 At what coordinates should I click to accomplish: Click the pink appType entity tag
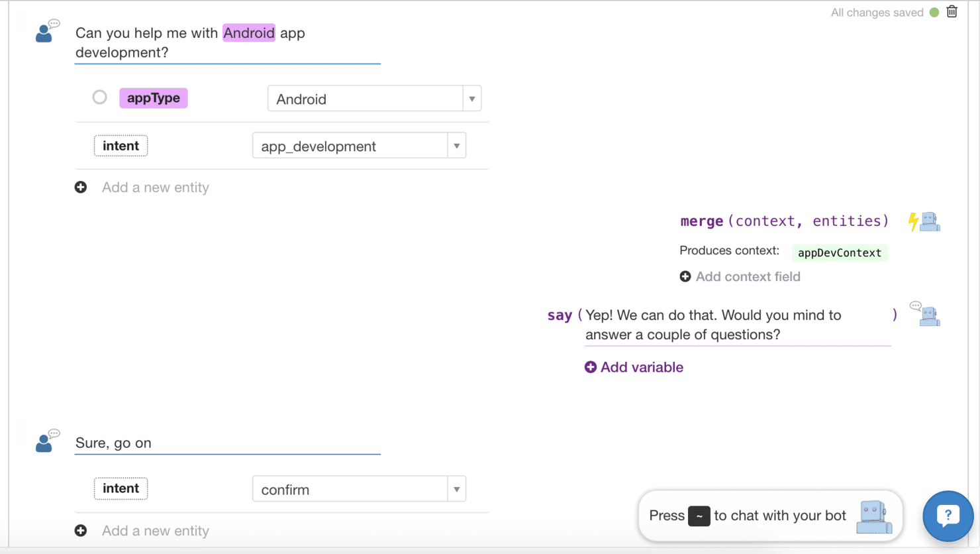pos(153,98)
